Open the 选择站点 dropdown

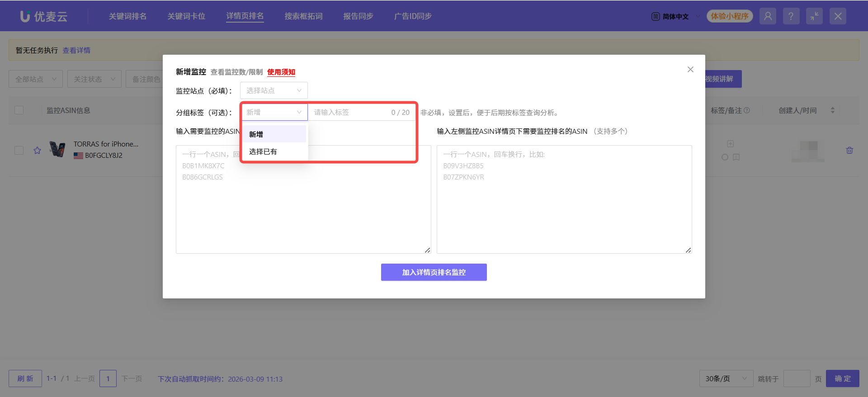pos(274,90)
